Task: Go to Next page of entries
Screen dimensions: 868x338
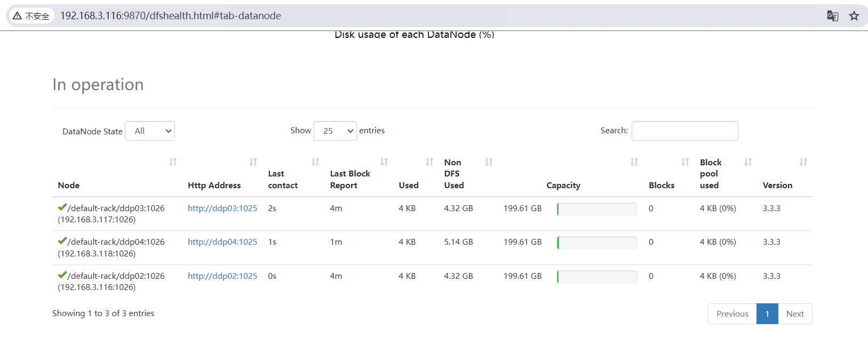Action: (794, 314)
